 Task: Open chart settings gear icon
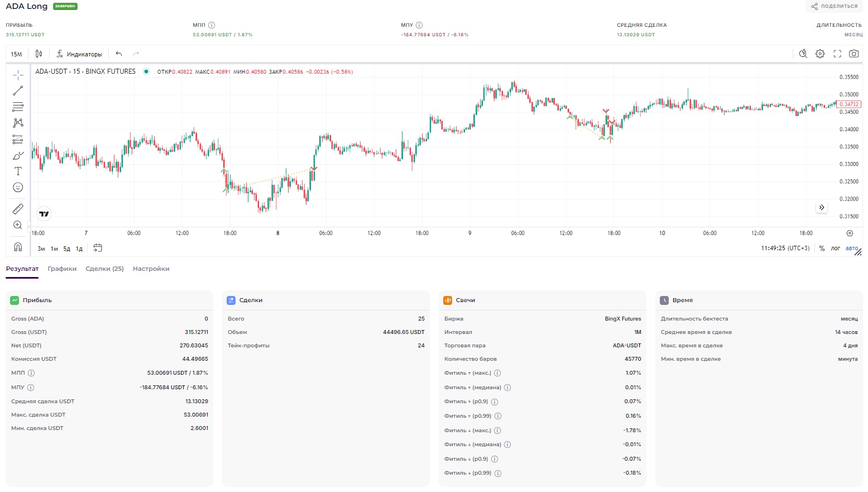point(820,54)
